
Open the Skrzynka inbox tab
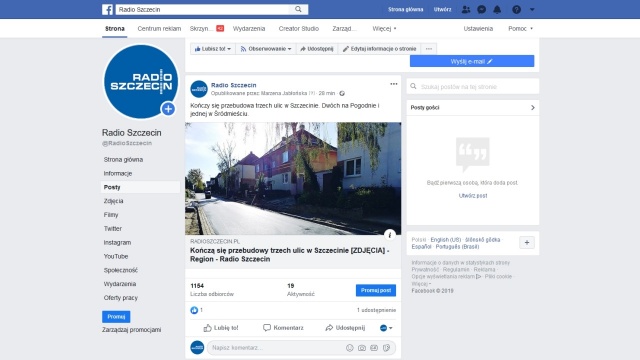point(207,29)
